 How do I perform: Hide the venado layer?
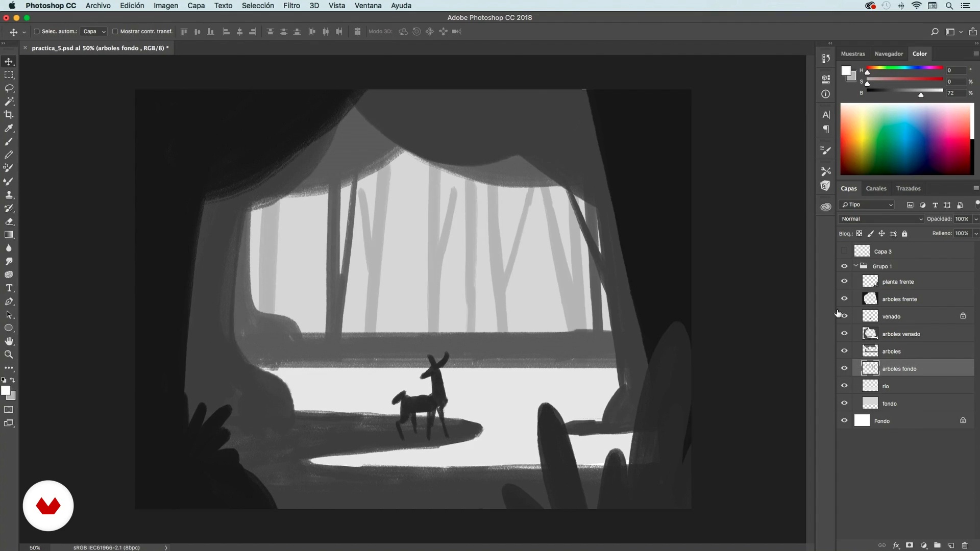click(x=844, y=316)
